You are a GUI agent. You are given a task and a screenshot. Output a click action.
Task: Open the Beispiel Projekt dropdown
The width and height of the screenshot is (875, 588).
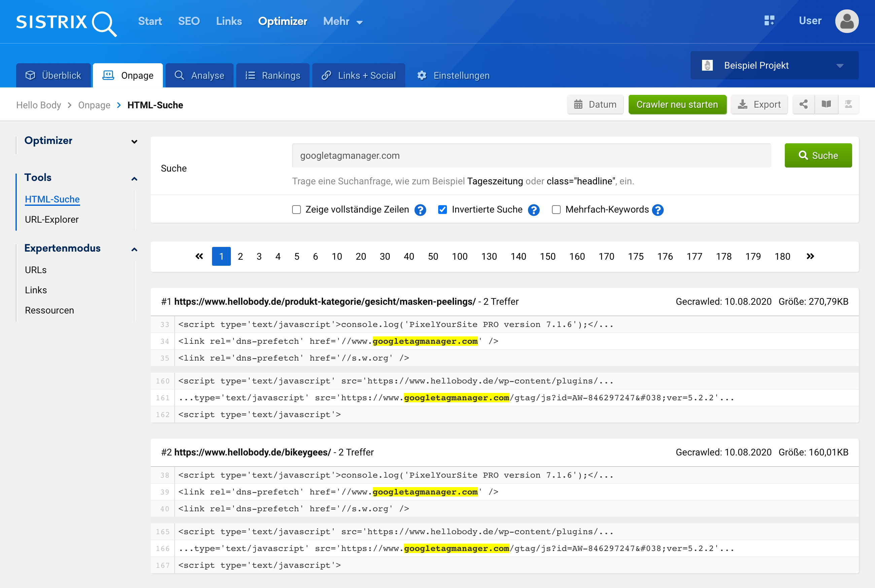(x=774, y=66)
